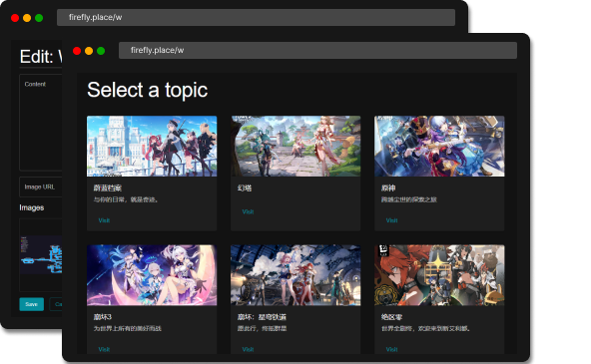591x364 pixels.
Task: Open the 绝区零 card banner image
Action: (439, 275)
